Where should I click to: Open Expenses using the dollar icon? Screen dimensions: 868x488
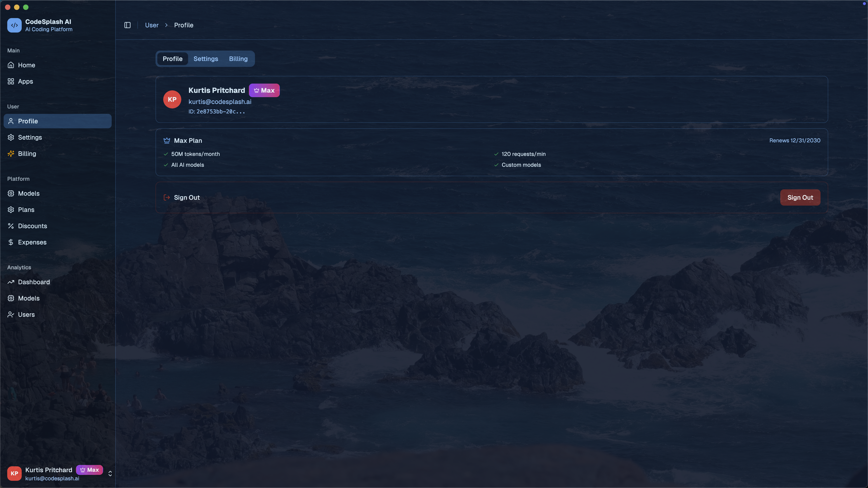[11, 242]
